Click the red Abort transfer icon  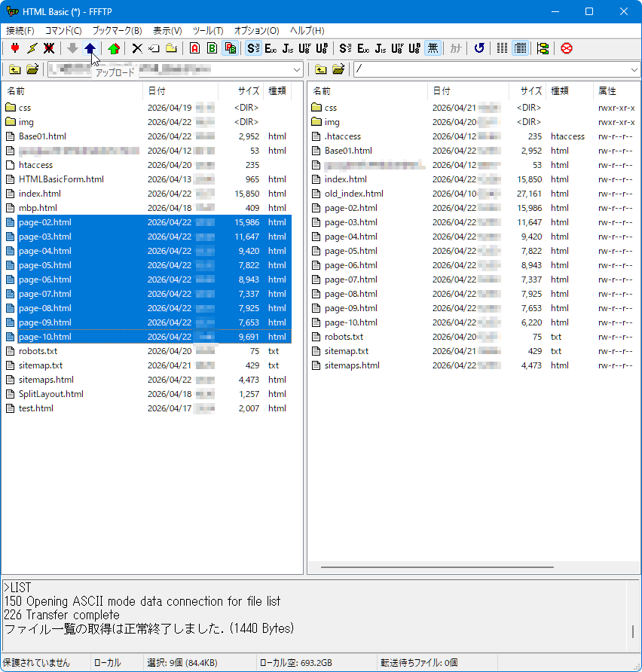coord(567,48)
